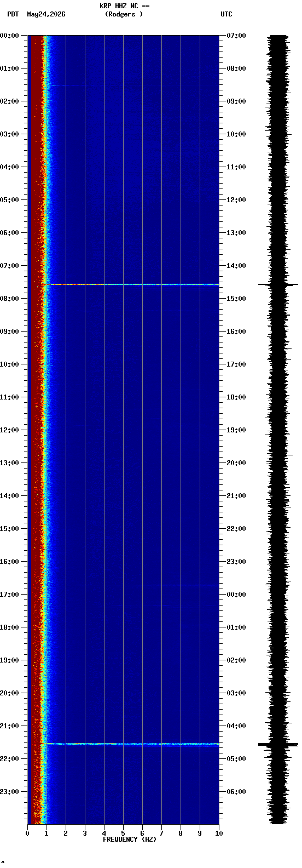Click the seismogram spike near 14:35 UTC
The height and width of the screenshot is (868, 302).
(278, 285)
